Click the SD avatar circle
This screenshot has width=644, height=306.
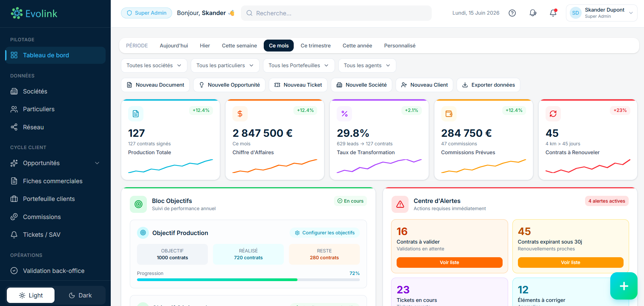coord(576,13)
